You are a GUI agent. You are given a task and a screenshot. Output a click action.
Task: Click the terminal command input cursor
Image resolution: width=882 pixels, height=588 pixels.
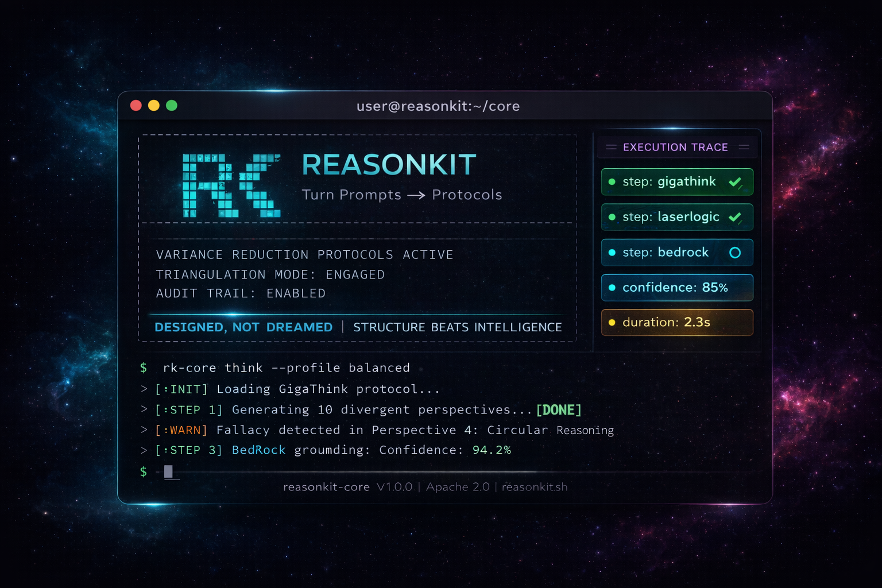click(x=169, y=472)
